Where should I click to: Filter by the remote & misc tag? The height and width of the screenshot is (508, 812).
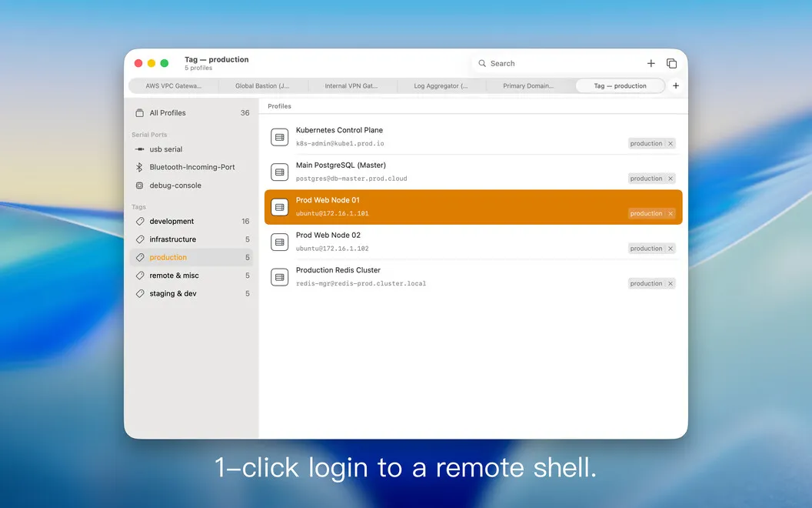pos(191,276)
